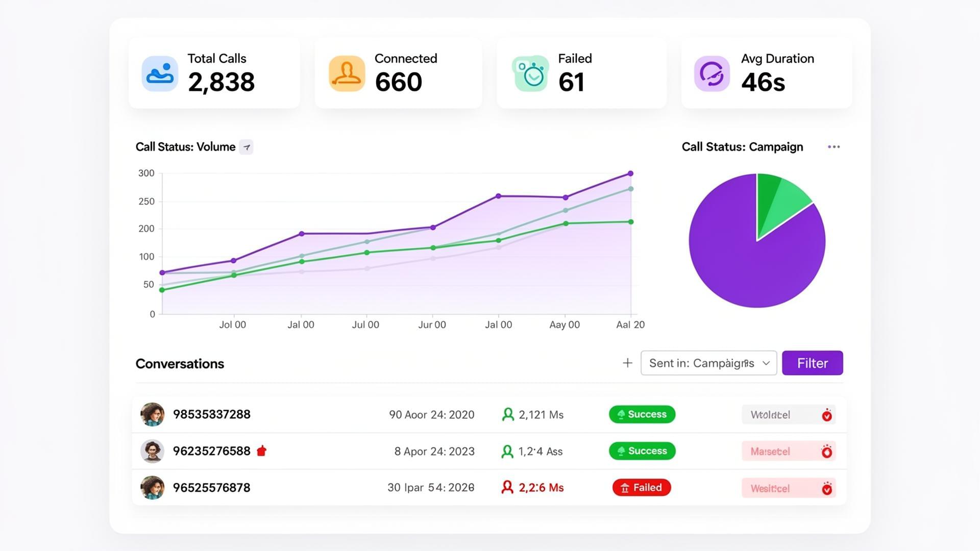Screen dimensions: 980x551
Task: Toggle the red status indicator on the Wolatel tag
Action: coord(827,414)
